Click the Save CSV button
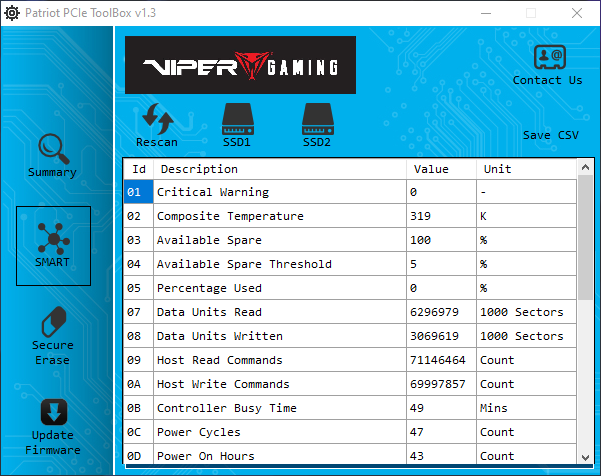601x476 pixels. (x=550, y=135)
